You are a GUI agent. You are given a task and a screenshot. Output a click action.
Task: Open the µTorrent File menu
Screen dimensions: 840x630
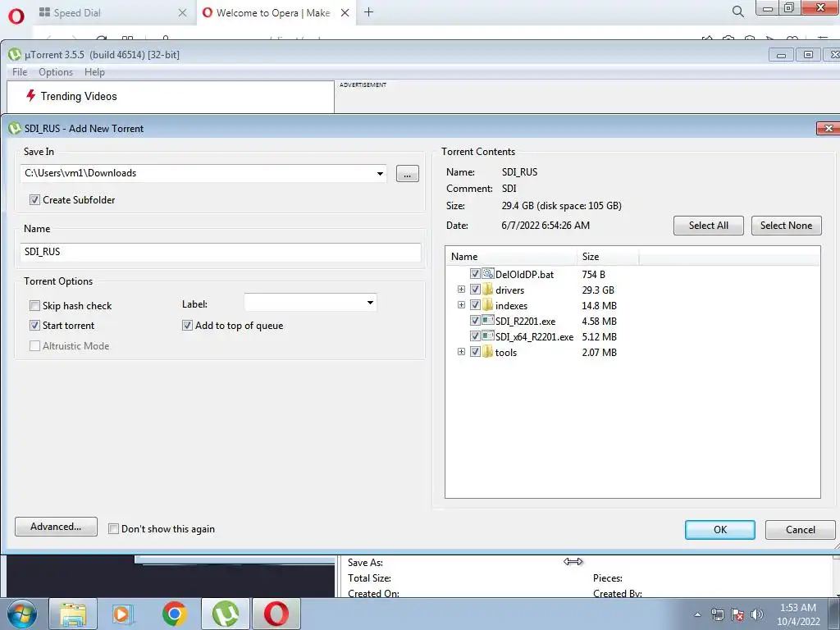pos(20,72)
